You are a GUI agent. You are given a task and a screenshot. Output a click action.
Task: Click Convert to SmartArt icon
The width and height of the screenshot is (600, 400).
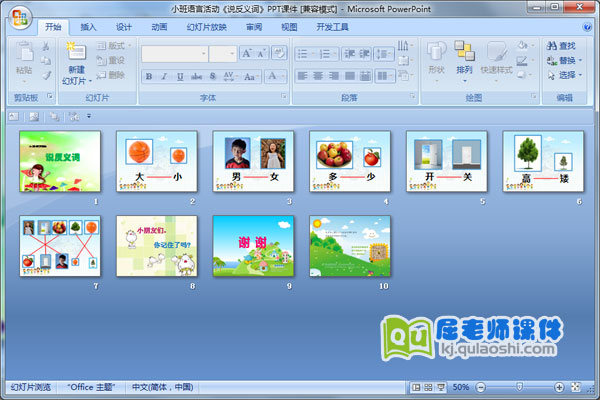coord(403,75)
